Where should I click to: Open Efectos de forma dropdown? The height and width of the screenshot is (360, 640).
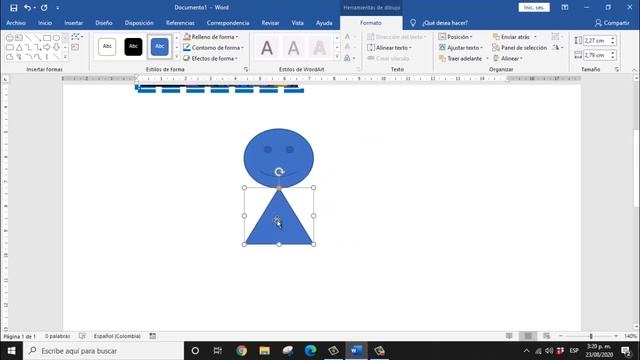click(211, 58)
